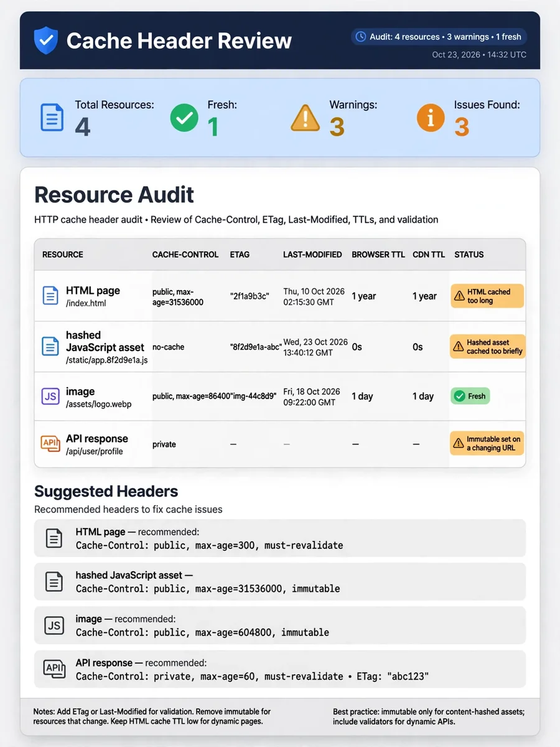560x747 pixels.
Task: Click the STATUS column header
Action: tap(469, 255)
